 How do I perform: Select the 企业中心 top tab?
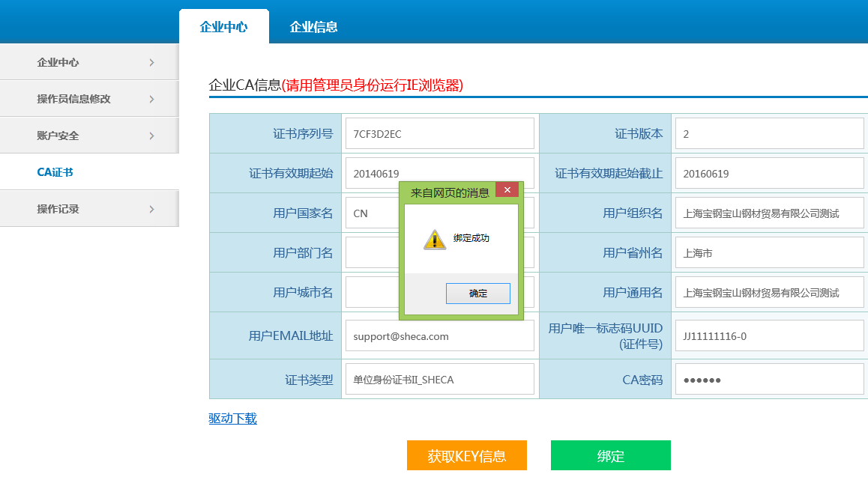pyautogui.click(x=223, y=27)
